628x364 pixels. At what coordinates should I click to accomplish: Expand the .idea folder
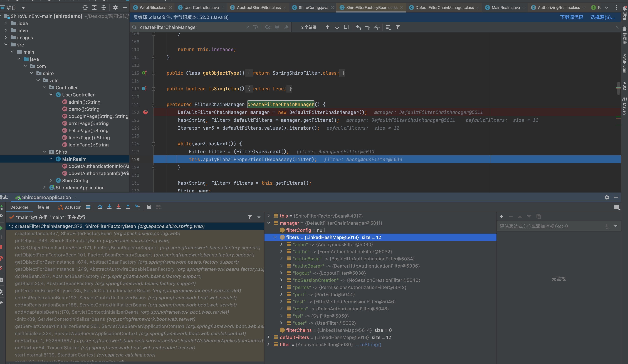click(6, 23)
